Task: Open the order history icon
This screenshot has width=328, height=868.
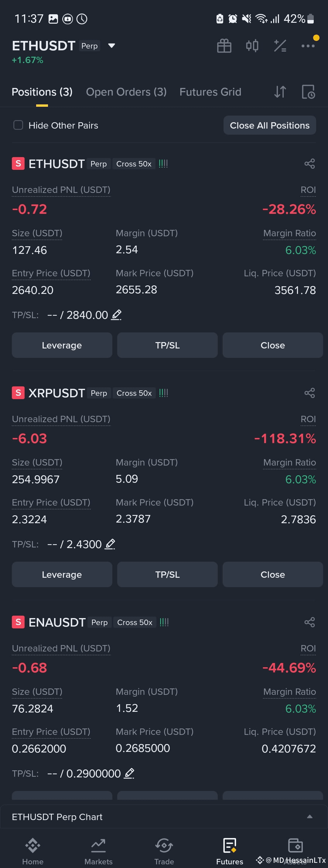Action: coord(308,92)
